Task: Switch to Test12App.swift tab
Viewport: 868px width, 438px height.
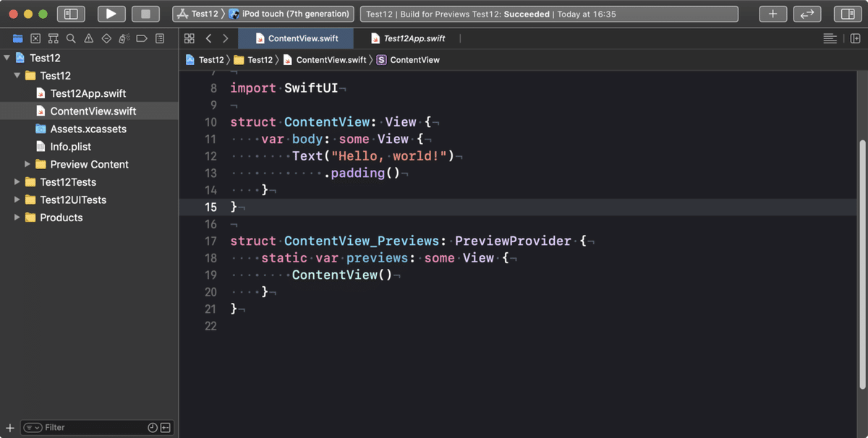Action: (408, 38)
